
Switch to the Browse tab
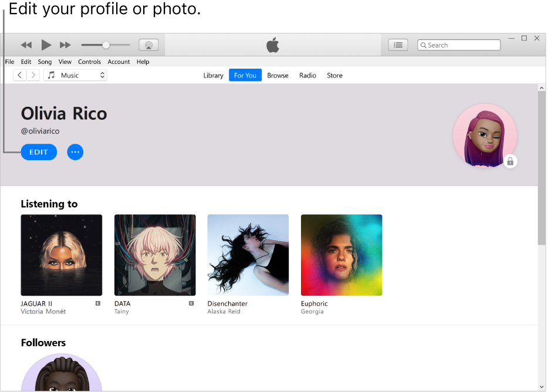click(278, 75)
